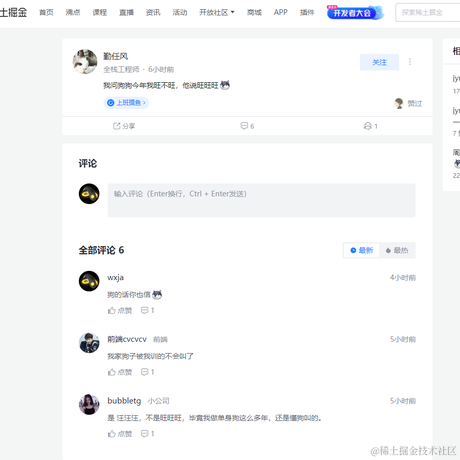Image resolution: width=460 pixels, height=460 pixels.
Task: Open bubbletg's username
Action: [x=124, y=401]
